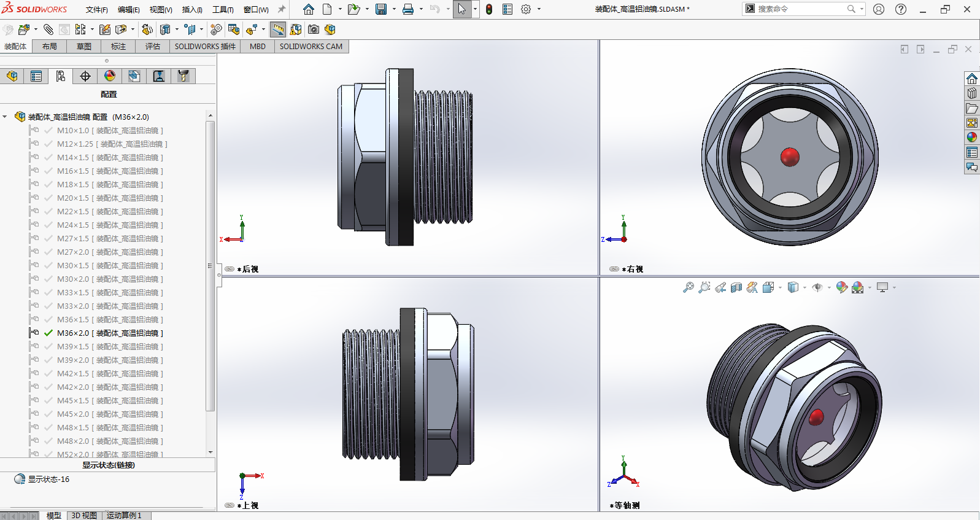Click the Previous View icon
980x520 pixels.
(x=720, y=287)
